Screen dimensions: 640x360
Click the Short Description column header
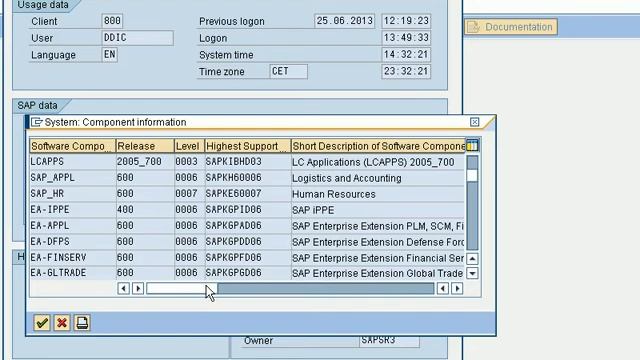click(x=378, y=146)
